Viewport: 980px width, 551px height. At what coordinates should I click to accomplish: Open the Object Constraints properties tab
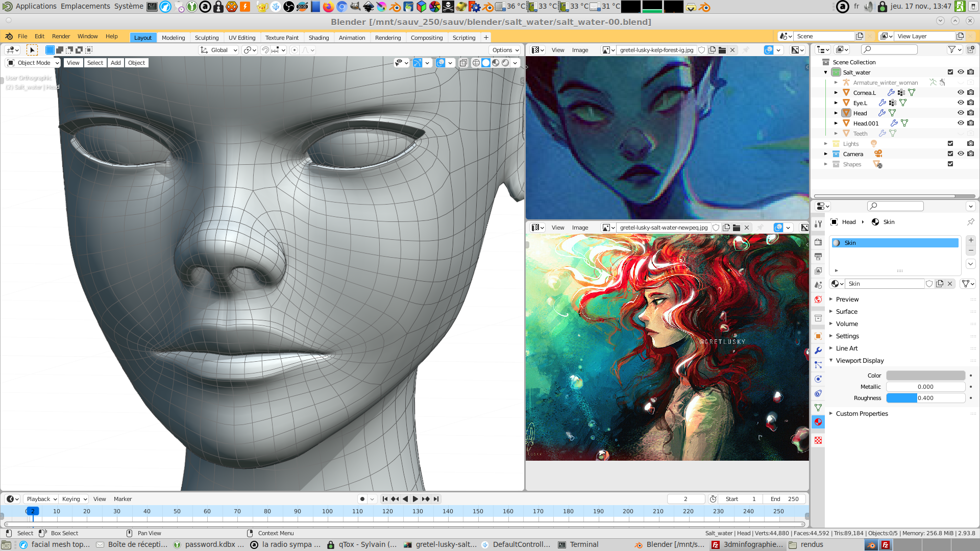818,393
